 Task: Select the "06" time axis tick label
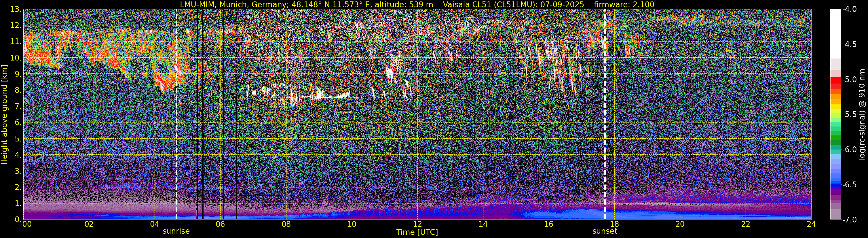pos(220,224)
